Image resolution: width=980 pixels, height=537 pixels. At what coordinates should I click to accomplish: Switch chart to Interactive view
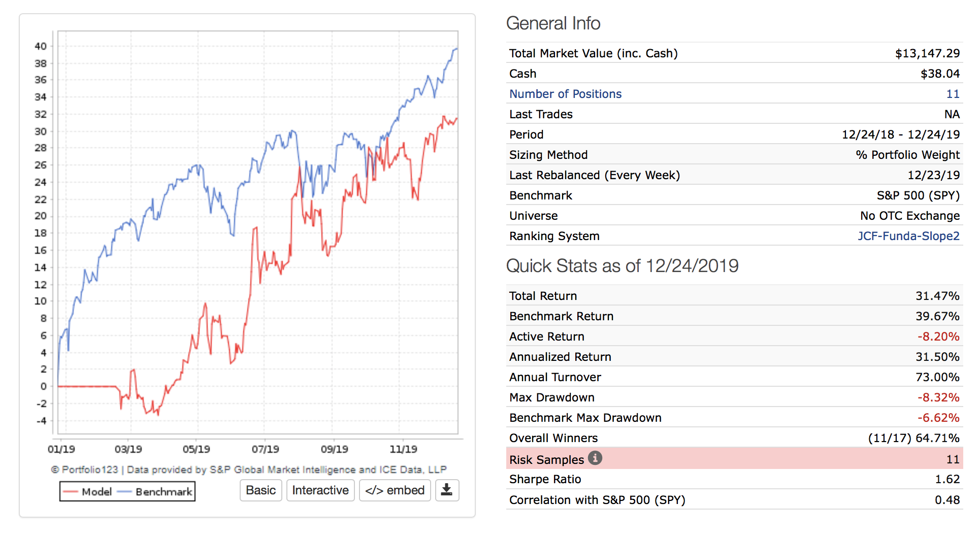tap(320, 490)
